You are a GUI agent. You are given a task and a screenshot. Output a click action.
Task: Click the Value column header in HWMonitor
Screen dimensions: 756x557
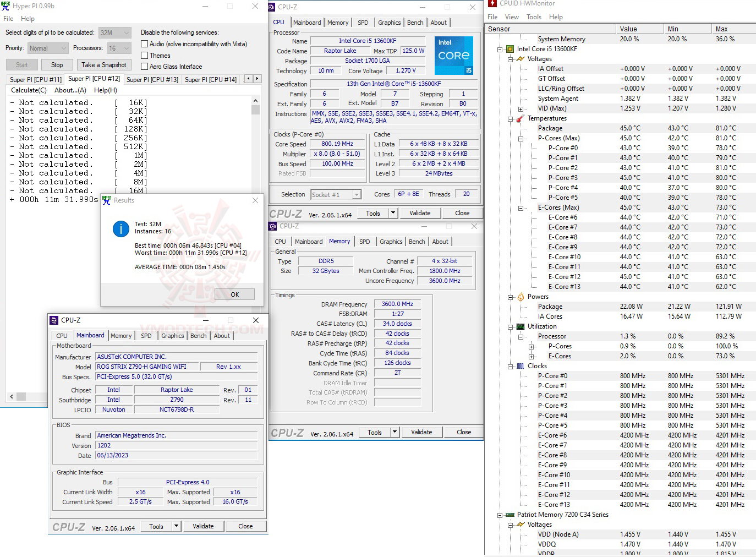point(639,29)
